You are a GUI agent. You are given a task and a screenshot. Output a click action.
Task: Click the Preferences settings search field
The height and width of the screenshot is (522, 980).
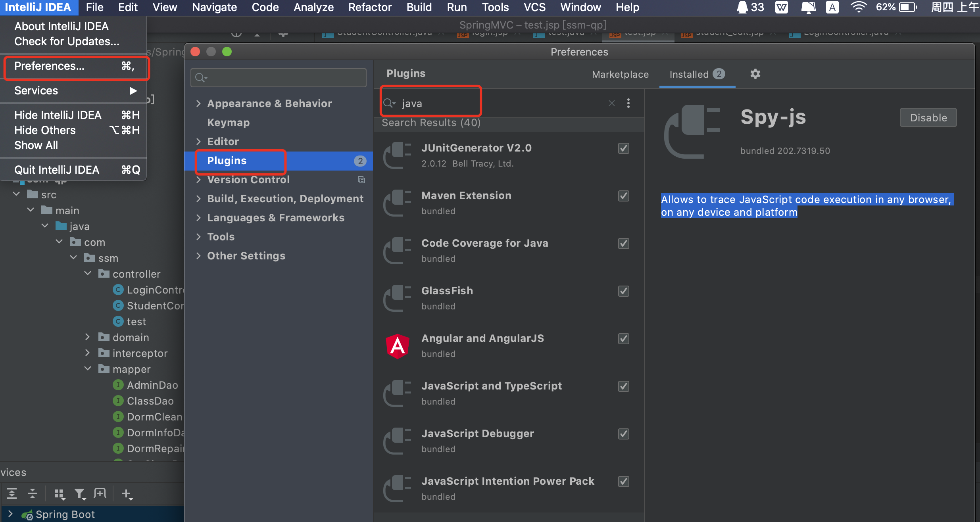279,77
